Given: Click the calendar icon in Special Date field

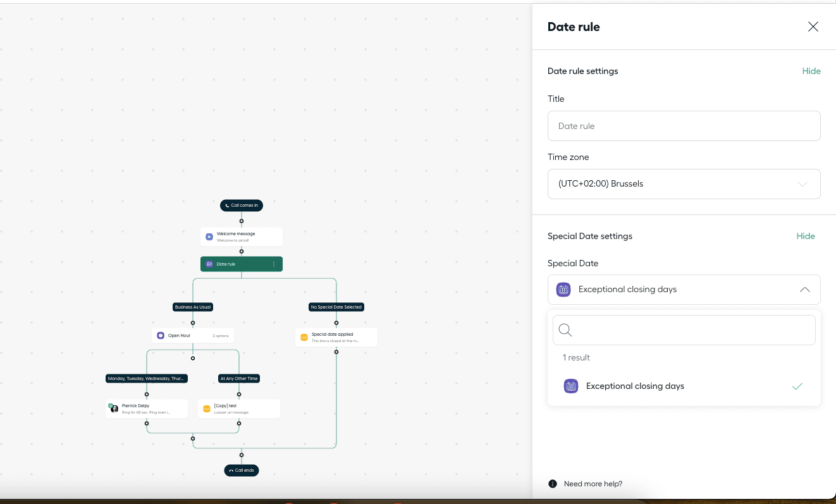Looking at the screenshot, I should [563, 290].
